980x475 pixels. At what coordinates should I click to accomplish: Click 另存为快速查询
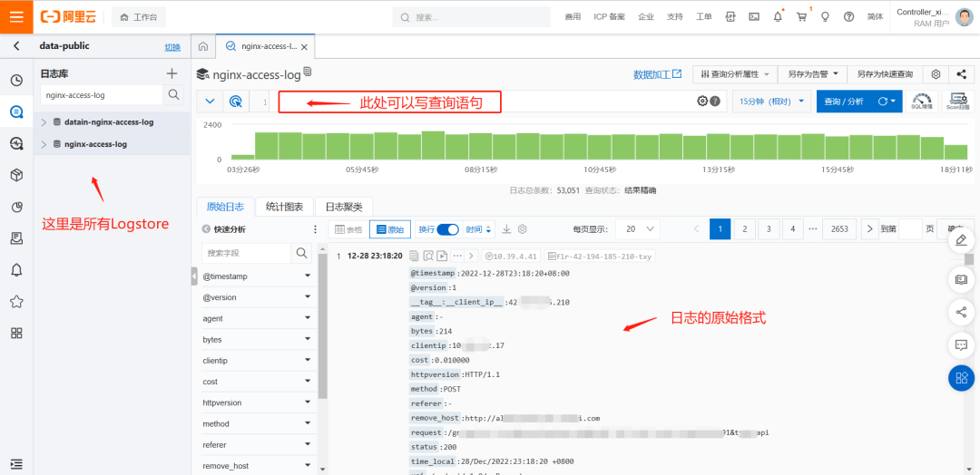pos(885,74)
